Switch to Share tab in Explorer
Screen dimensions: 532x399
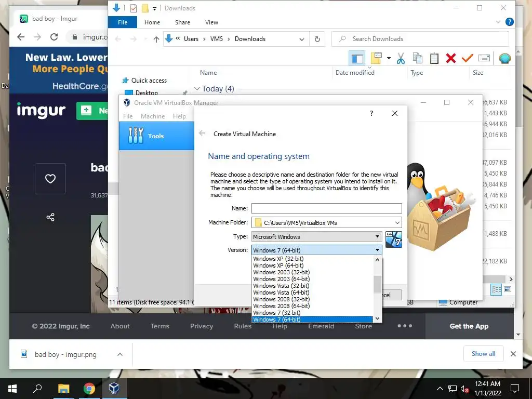click(182, 22)
